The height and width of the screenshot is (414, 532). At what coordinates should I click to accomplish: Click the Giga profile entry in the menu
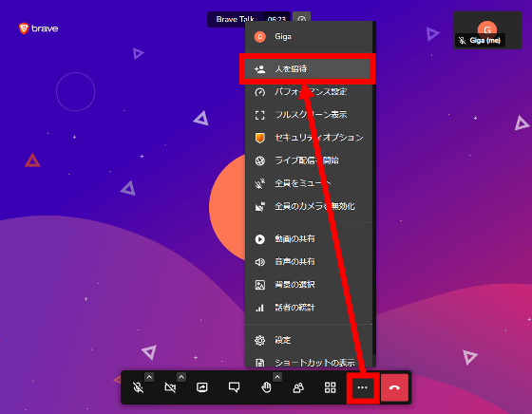pos(309,37)
